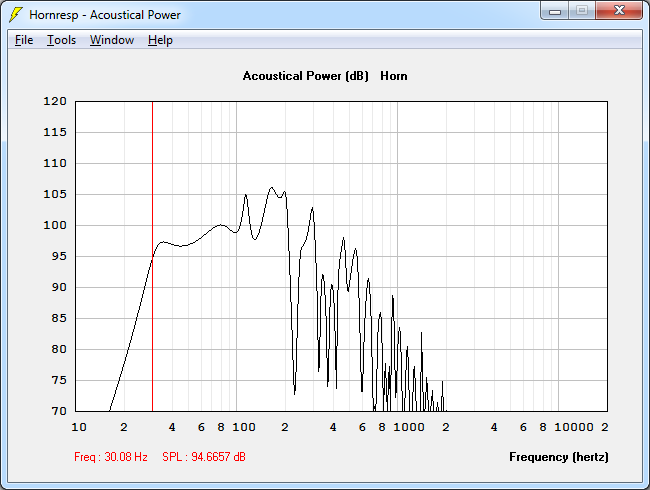The image size is (650, 490).
Task: Click the 10 Hz frequency axis label
Action: pos(79,427)
